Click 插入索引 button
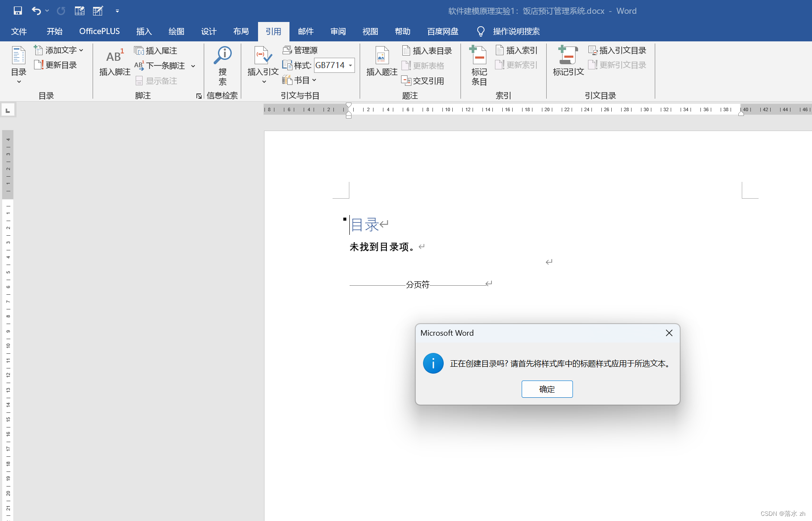This screenshot has height=521, width=812. pyautogui.click(x=516, y=50)
